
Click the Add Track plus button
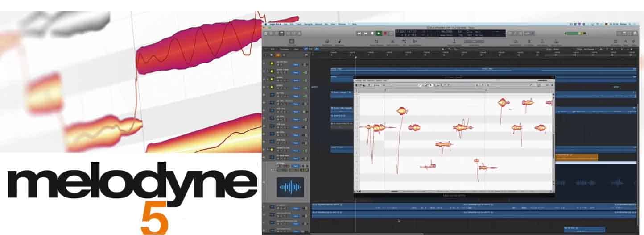(266, 55)
